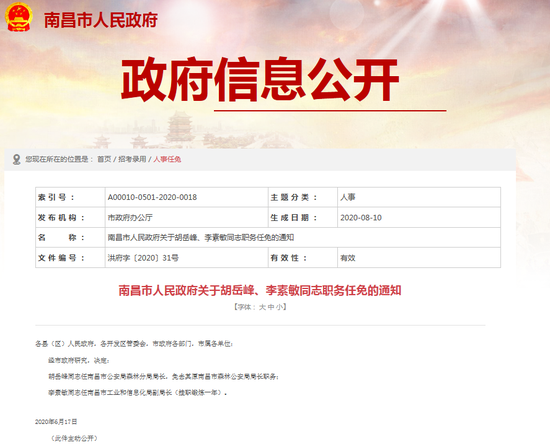Click the national emblem logo

tap(19, 17)
